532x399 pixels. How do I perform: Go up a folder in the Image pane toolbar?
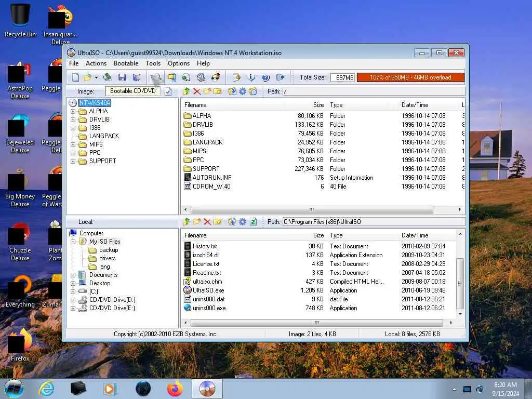[x=187, y=91]
